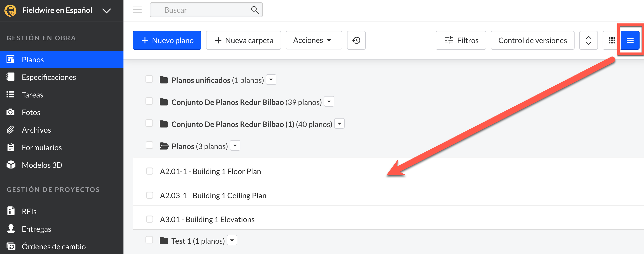Expand dropdown next to Conjunto De Planos Redur Bilbao (39 planos)
The width and height of the screenshot is (644, 254).
coord(329,101)
